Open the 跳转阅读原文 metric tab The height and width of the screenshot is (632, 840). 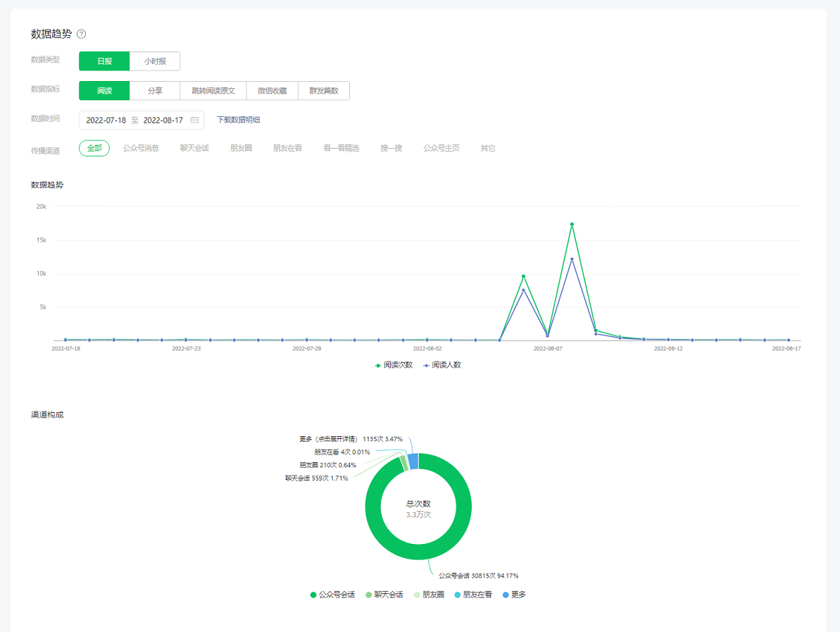tap(213, 91)
